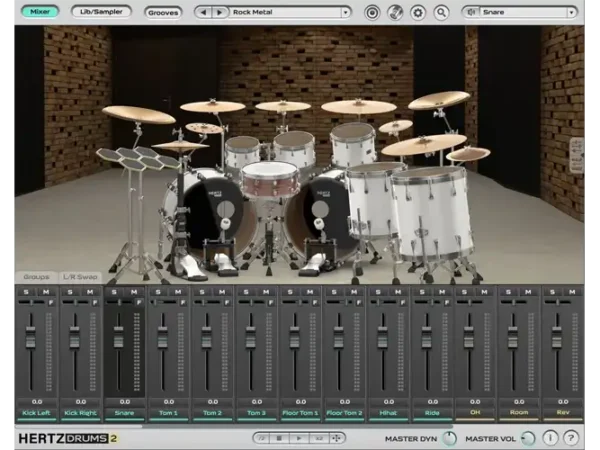Screen dimensions: 600x450
Task: Click the Hihat channel label
Action: pyautogui.click(x=388, y=413)
